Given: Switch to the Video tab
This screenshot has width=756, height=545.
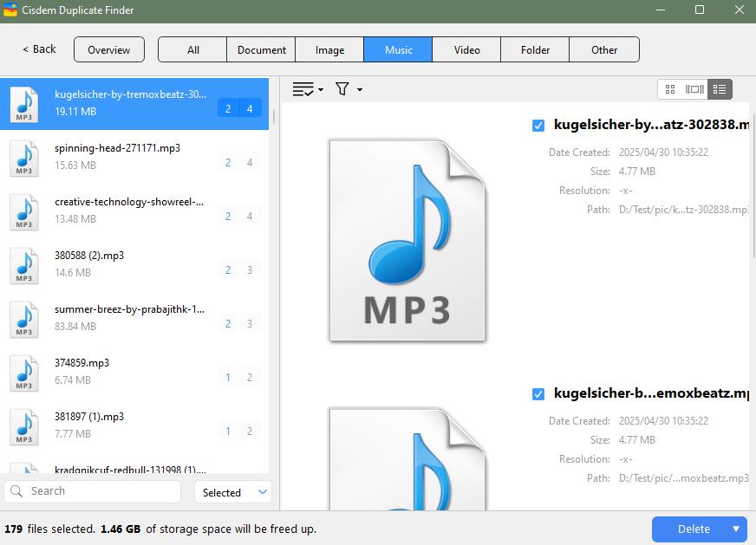Looking at the screenshot, I should click(x=466, y=49).
